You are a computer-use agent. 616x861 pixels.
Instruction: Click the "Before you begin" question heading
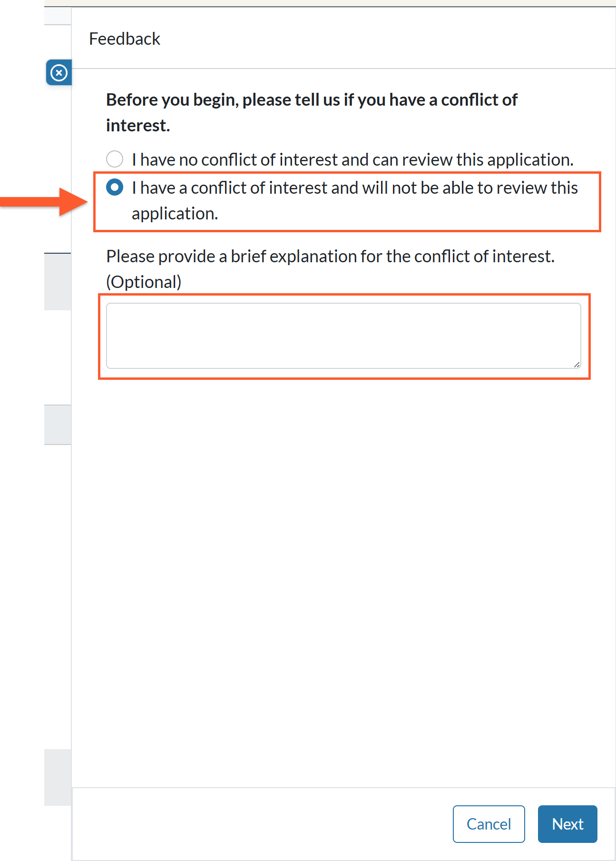[312, 113]
